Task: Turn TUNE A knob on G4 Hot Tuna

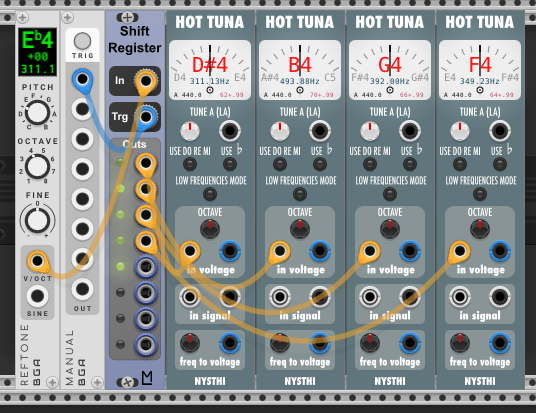Action: coord(370,131)
